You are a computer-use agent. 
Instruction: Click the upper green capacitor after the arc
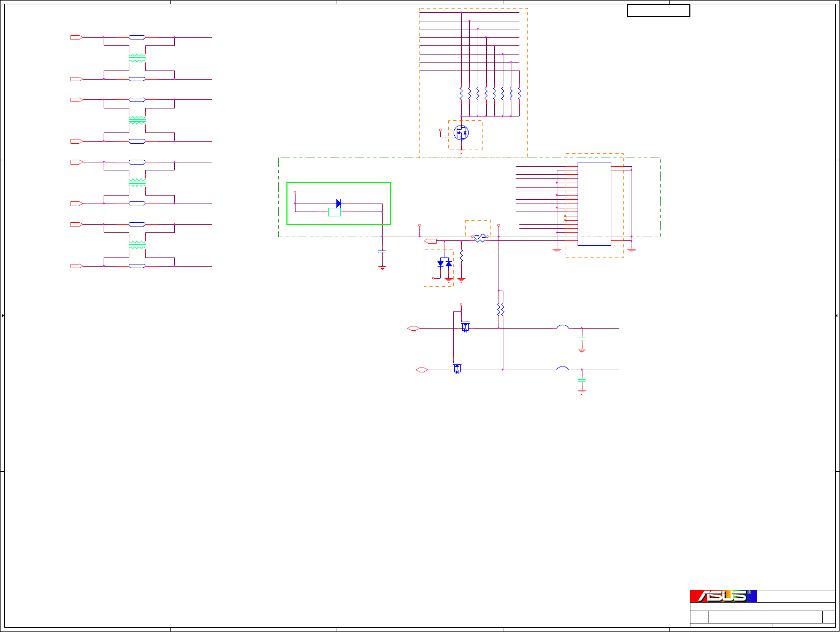[582, 339]
